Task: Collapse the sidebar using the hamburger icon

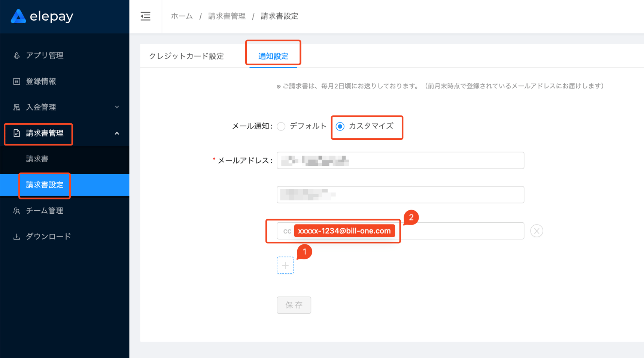Action: [x=145, y=16]
